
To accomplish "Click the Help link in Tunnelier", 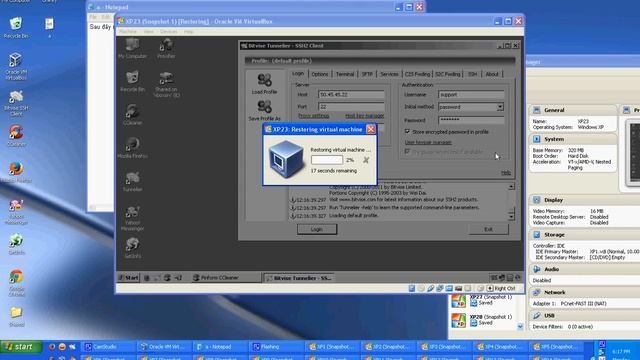I will pyautogui.click(x=506, y=173).
